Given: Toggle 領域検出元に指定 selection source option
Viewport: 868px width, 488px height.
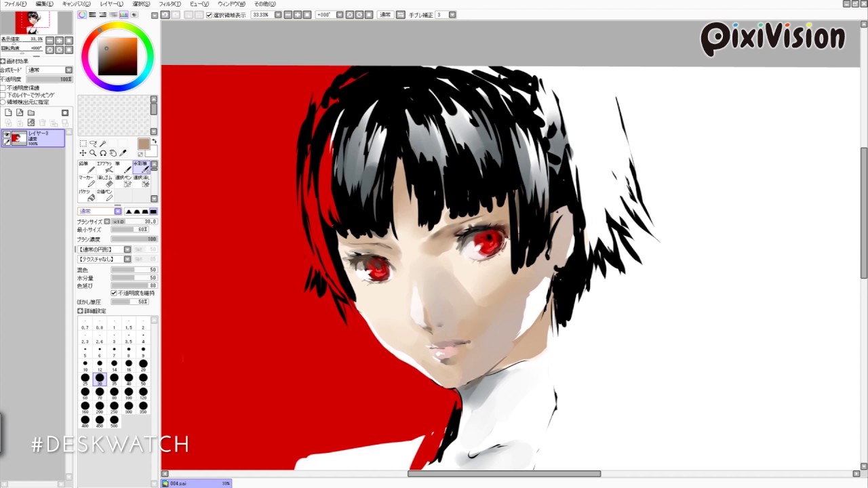Looking at the screenshot, I should click(x=3, y=102).
